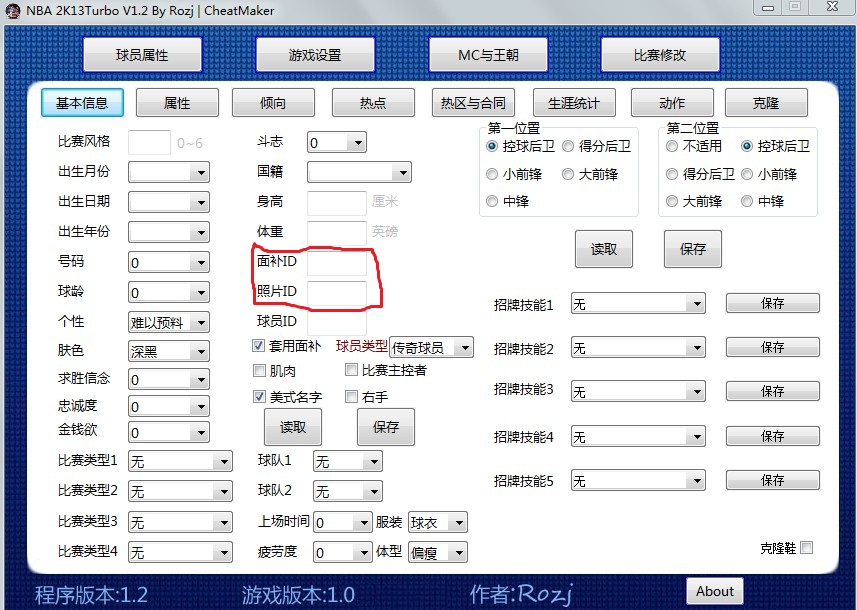Screen dimensions: 858x610
Task: Uncheck the 套用面补 checkbox
Action: pyautogui.click(x=257, y=346)
